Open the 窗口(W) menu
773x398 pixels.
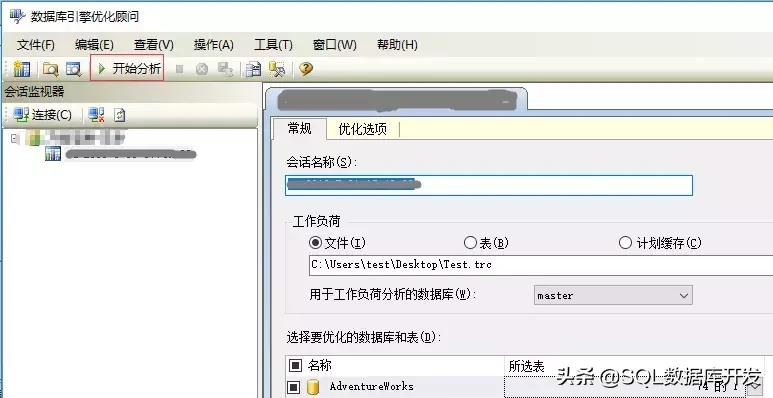pyautogui.click(x=334, y=45)
